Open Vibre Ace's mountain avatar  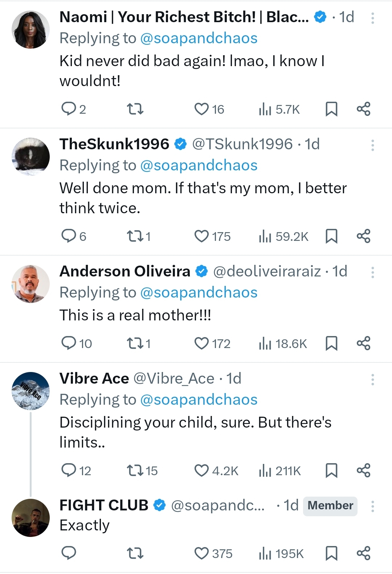tap(30, 391)
